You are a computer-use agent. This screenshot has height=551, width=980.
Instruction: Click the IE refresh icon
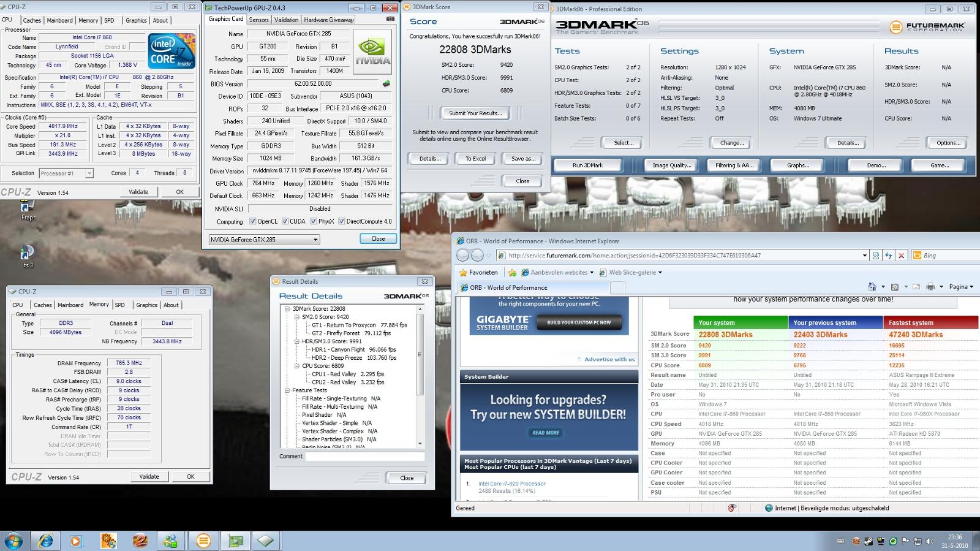point(889,256)
